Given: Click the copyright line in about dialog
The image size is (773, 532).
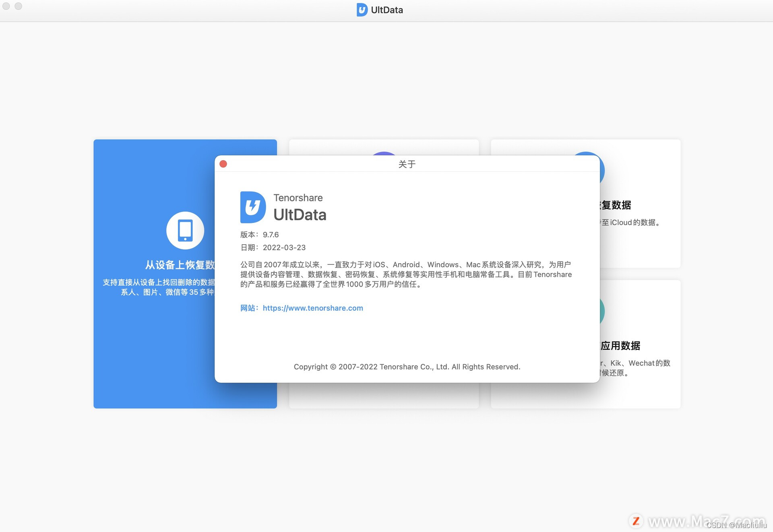Looking at the screenshot, I should [x=407, y=367].
